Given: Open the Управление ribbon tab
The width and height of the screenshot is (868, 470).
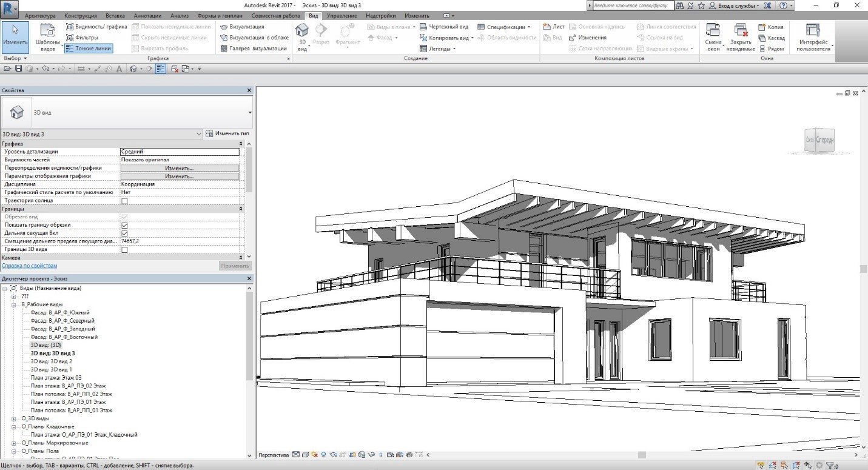Looking at the screenshot, I should click(341, 15).
